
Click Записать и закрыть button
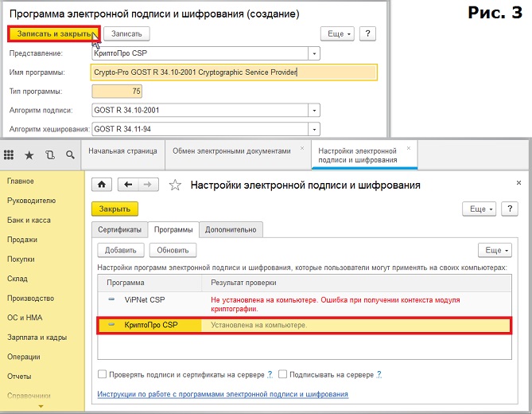[54, 34]
